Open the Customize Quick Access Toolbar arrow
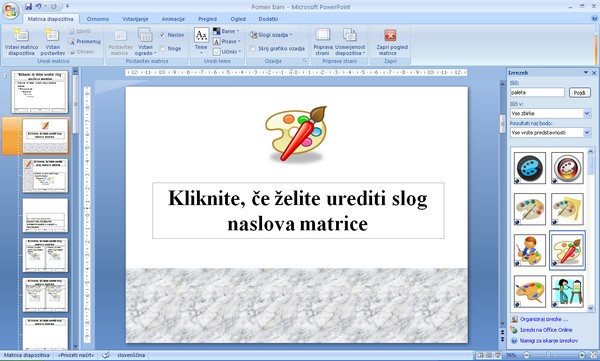Screen dimensions: 600x361 click(67, 7)
